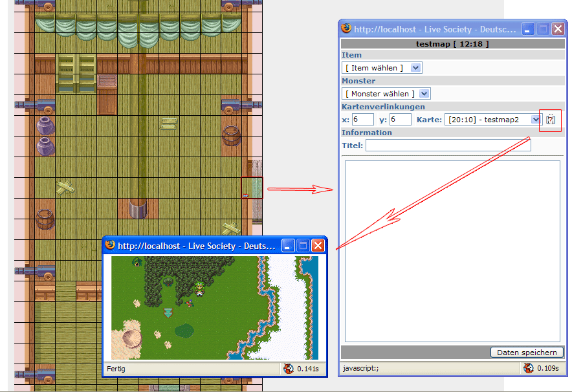Maximize the map preview popup window
The image size is (572, 392).
tap(303, 245)
